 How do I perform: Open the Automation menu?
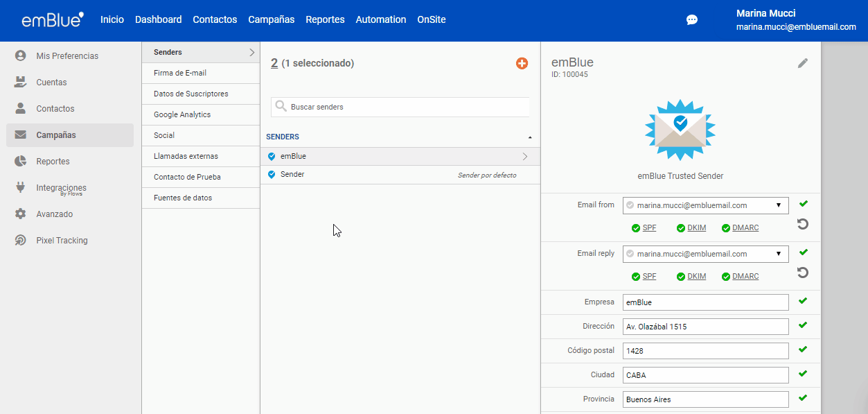pyautogui.click(x=380, y=19)
